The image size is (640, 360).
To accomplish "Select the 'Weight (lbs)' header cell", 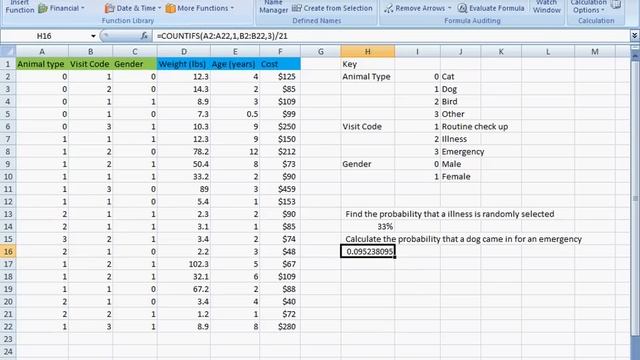I will point(184,64).
